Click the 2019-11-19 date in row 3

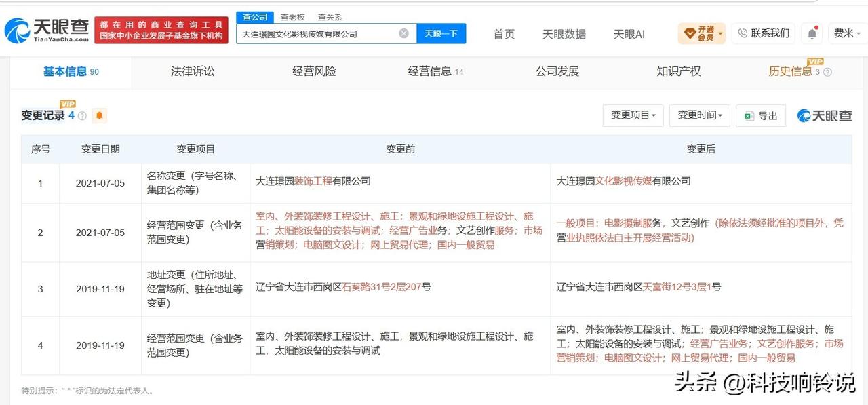tap(100, 289)
